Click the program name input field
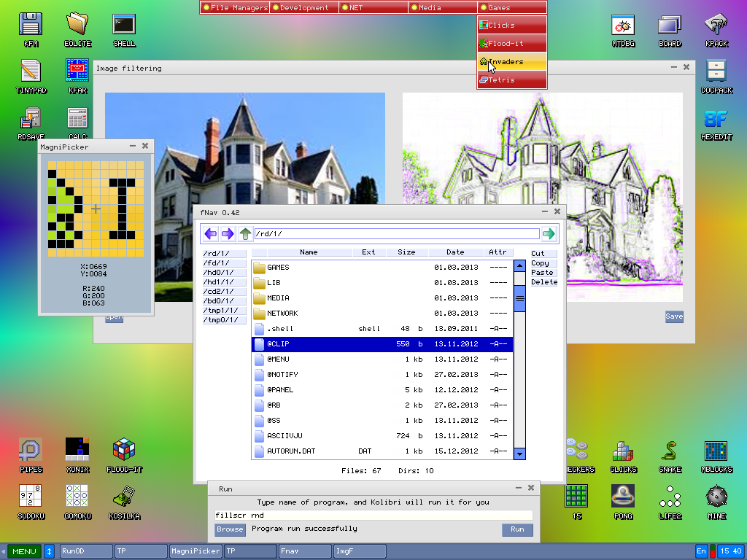 (x=373, y=515)
